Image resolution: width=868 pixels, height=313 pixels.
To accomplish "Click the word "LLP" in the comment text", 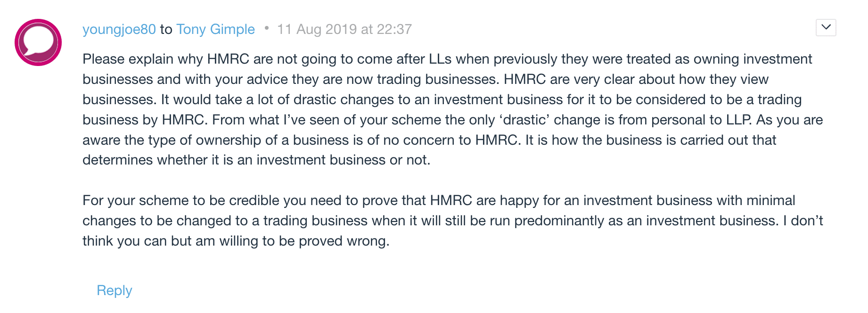I will [738, 120].
